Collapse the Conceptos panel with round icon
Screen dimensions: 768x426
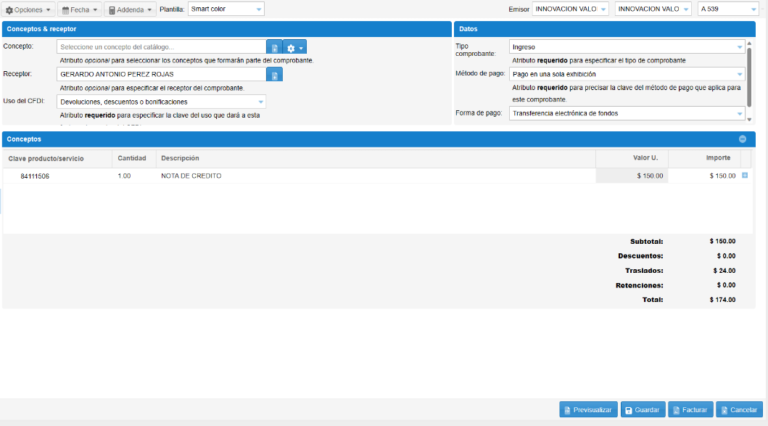tap(742, 139)
